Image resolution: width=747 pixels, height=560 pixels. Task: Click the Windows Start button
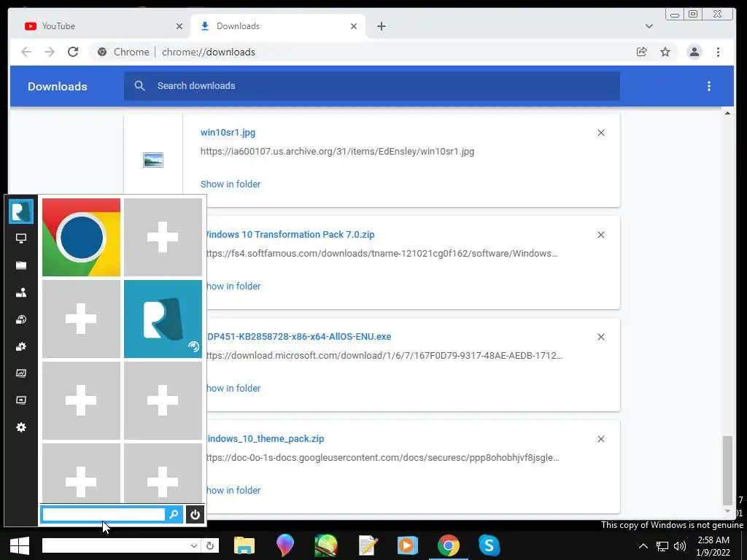coord(20,545)
